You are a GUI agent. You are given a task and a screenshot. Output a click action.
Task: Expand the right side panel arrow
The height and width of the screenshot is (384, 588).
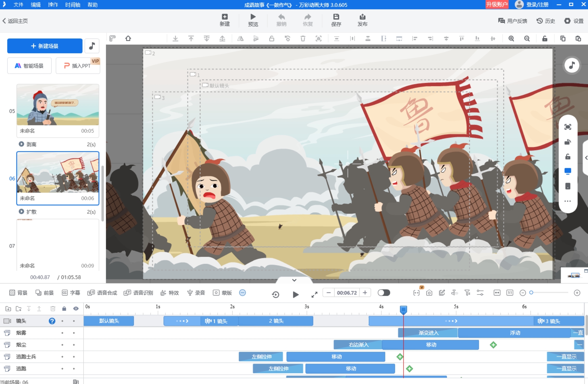tap(586, 158)
